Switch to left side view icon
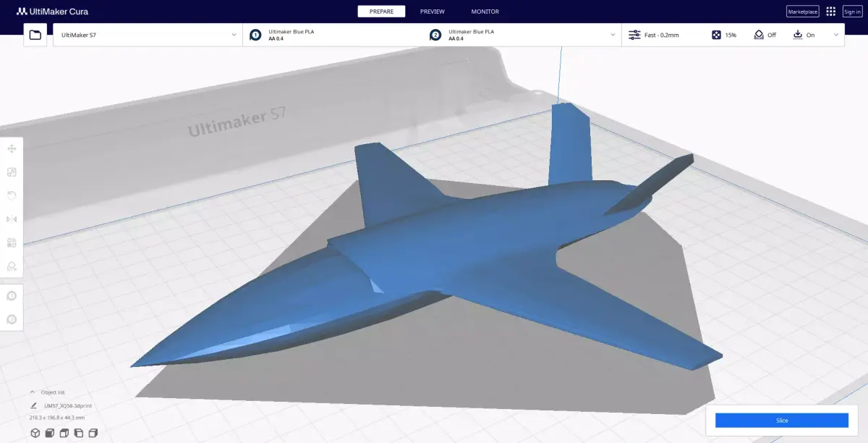868x443 pixels. point(78,433)
